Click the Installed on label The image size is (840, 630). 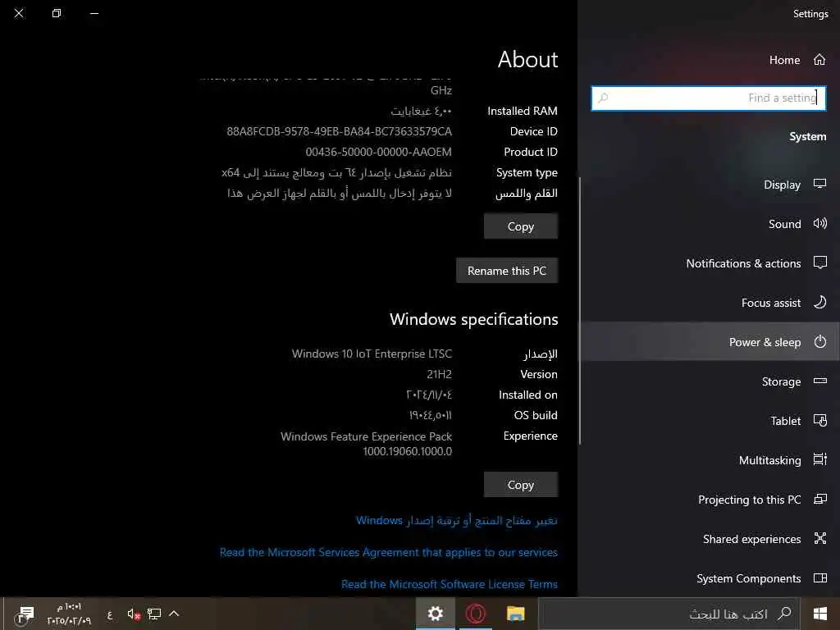[x=528, y=395]
